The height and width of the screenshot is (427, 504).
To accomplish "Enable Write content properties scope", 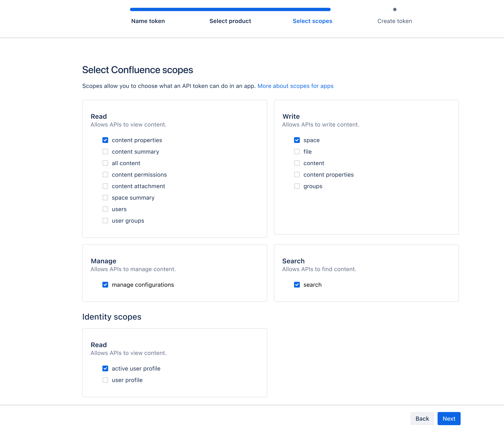I will [297, 175].
